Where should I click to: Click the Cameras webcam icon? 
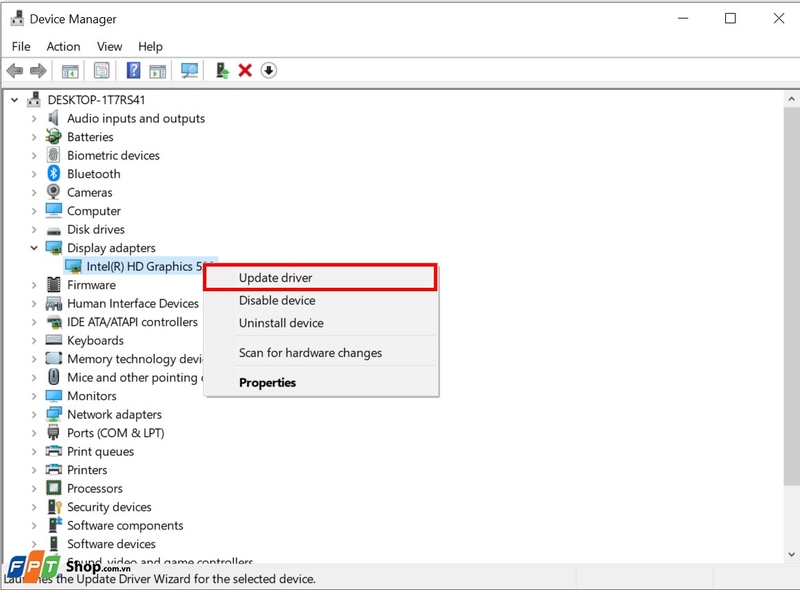click(x=54, y=192)
